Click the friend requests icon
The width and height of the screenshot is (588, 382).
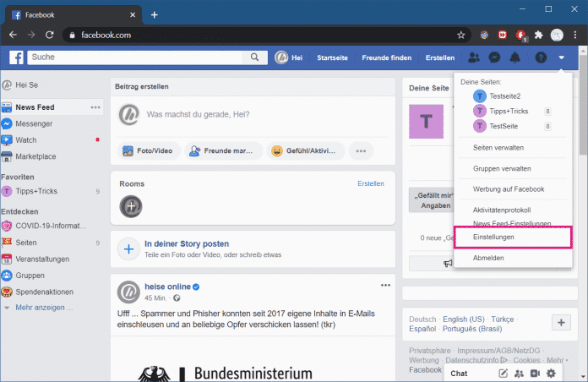(474, 57)
